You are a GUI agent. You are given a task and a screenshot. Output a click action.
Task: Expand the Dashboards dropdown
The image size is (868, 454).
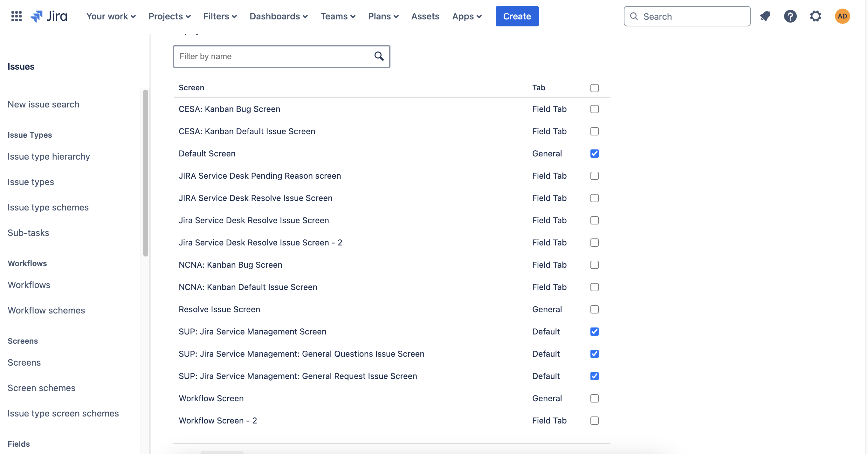coord(278,16)
